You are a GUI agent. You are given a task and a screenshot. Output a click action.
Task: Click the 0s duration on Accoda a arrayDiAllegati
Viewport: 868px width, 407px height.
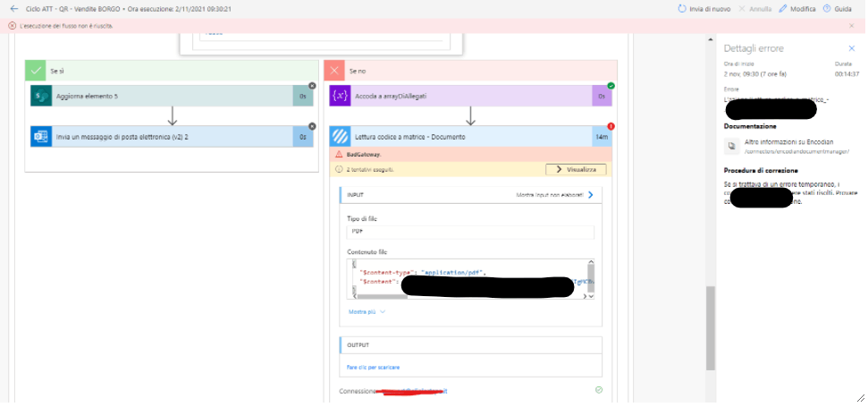[x=602, y=96]
